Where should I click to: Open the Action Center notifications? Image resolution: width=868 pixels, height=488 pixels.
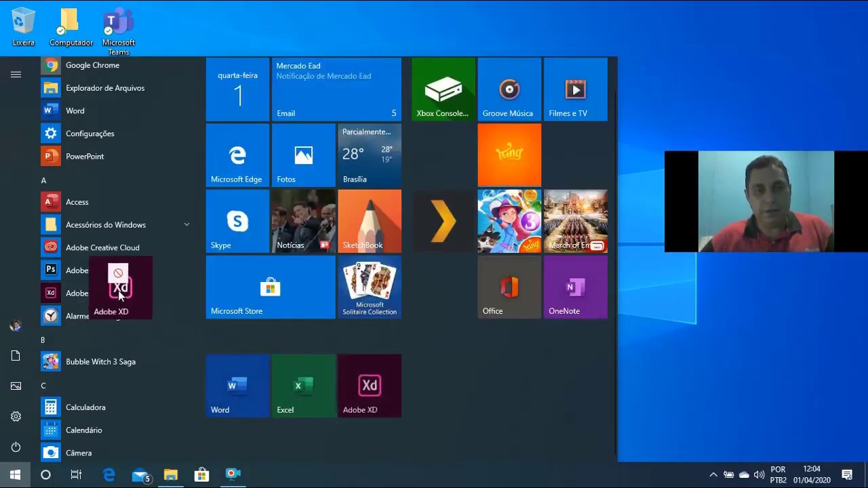847,475
